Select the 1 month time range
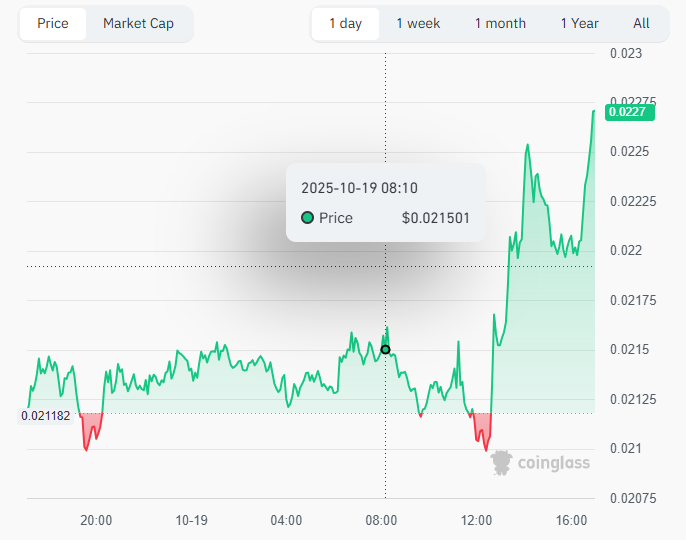686x540 pixels. pos(500,23)
